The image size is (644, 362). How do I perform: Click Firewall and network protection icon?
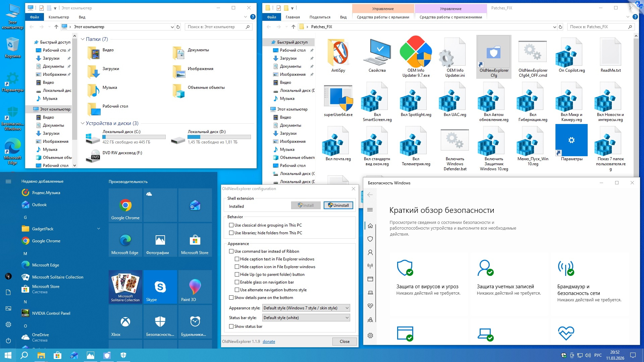[566, 268]
